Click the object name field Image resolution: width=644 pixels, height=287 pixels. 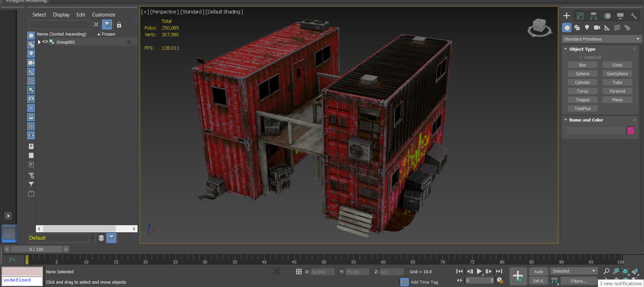[x=596, y=131]
